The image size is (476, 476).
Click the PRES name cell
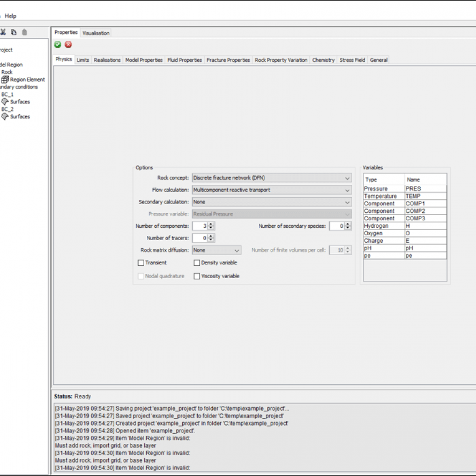pos(426,189)
